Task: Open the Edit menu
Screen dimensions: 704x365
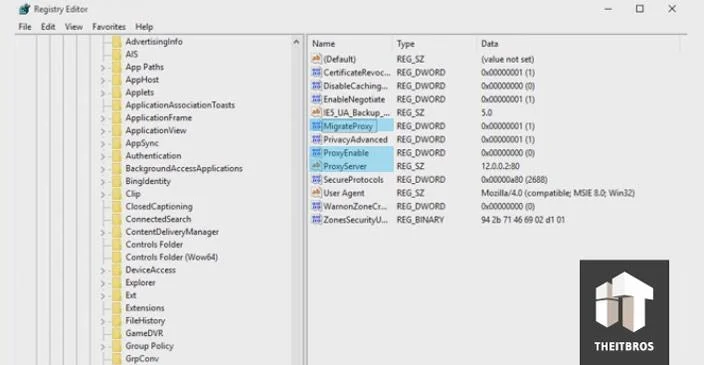Action: (x=48, y=27)
